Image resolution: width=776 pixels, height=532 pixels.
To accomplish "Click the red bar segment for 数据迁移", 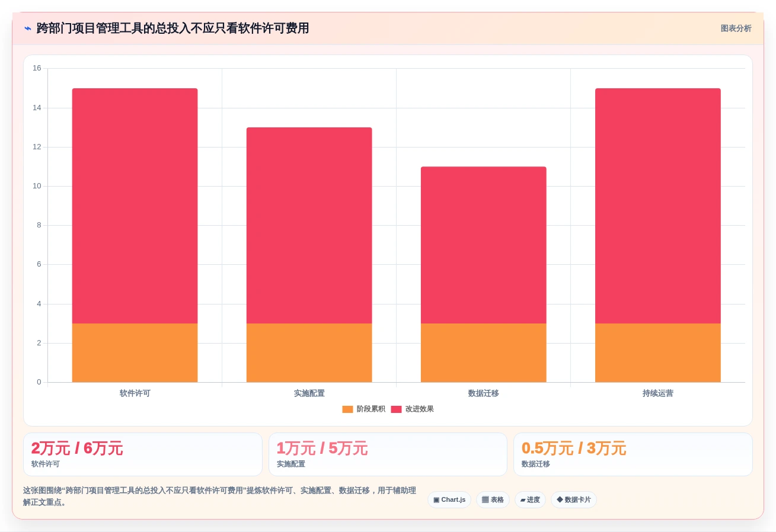I will point(483,245).
